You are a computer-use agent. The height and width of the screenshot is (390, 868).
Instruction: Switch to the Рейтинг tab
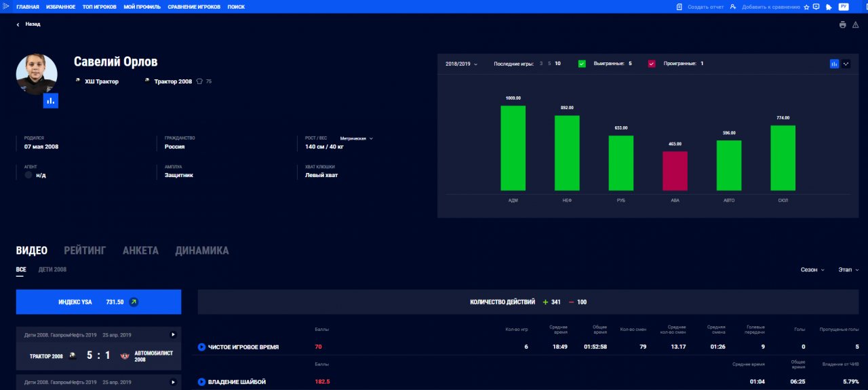pos(85,250)
